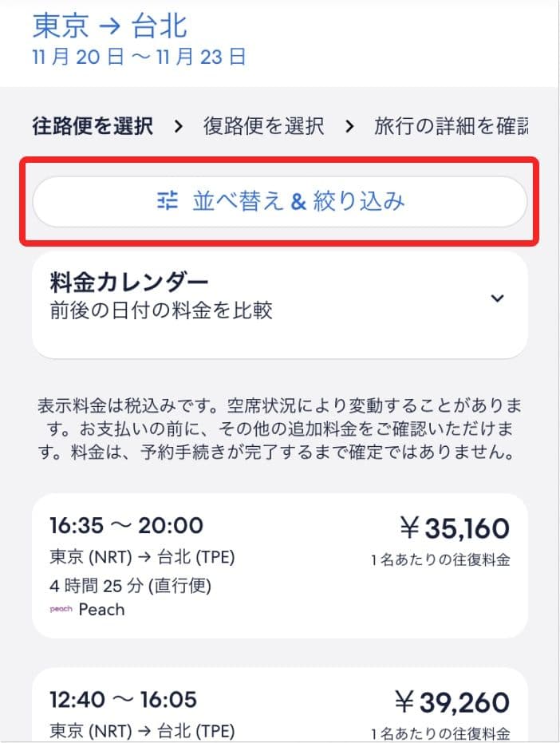Go to 往路便を選択 step
Image resolution: width=560 pixels, height=743 pixels.
point(93,126)
